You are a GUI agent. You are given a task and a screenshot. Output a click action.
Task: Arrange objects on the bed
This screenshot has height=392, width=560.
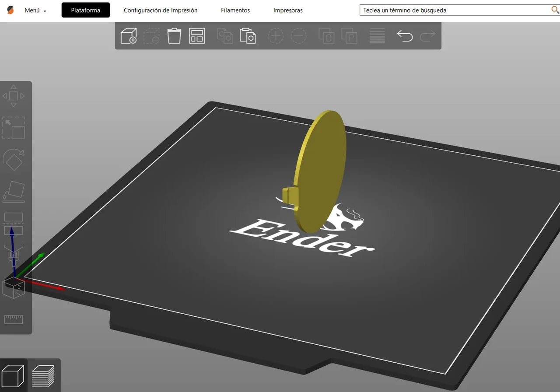coord(197,35)
